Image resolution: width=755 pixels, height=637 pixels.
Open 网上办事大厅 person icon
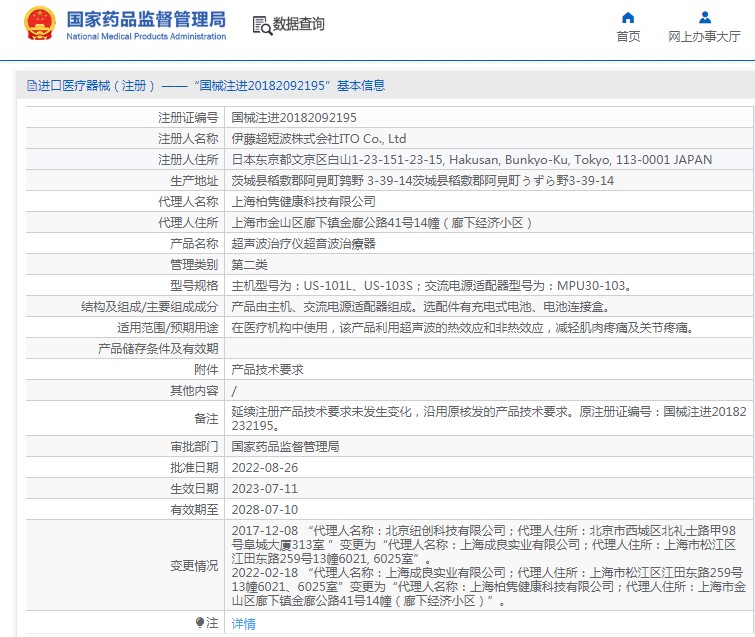pyautogui.click(x=704, y=18)
